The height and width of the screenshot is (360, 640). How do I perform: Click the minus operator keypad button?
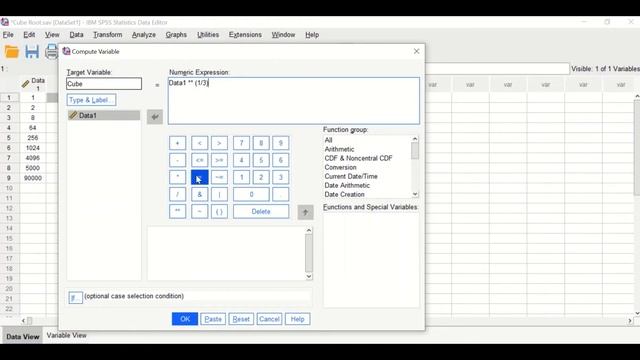[177, 160]
